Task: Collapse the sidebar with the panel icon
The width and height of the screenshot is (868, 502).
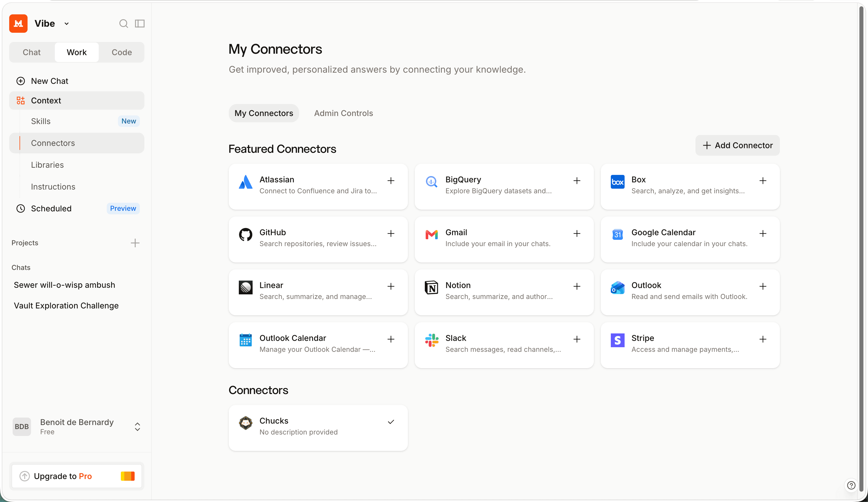Action: (139, 24)
